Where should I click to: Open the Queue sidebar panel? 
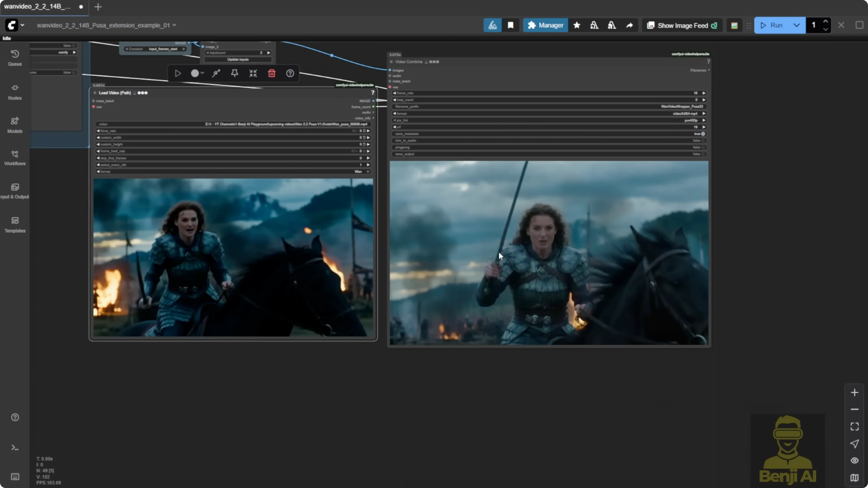pyautogui.click(x=15, y=58)
